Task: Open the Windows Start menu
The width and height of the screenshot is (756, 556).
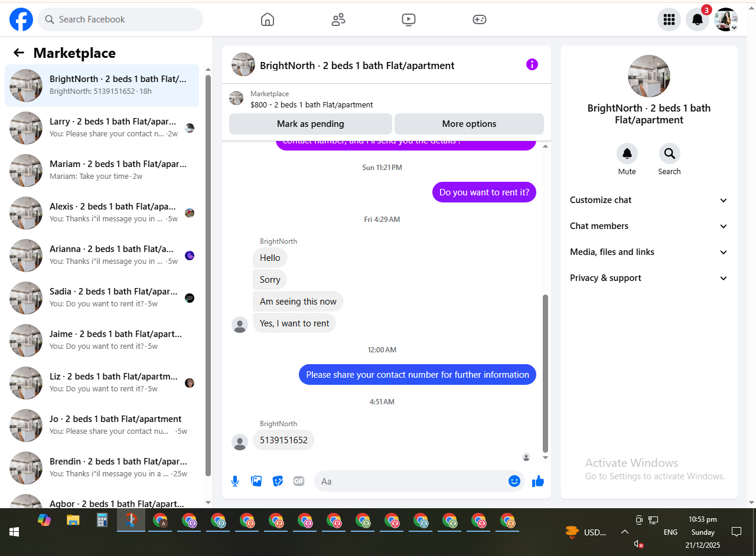Action: [14, 532]
